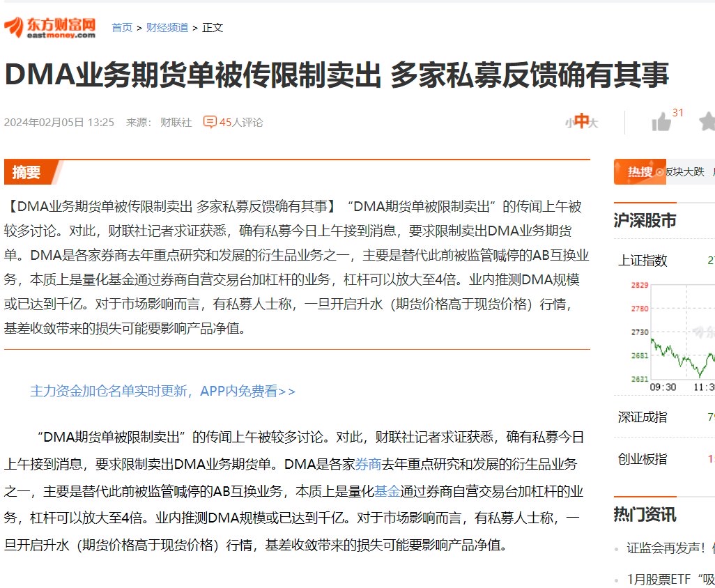Select the 上证指数 index row
The height and width of the screenshot is (588, 715).
(x=664, y=261)
